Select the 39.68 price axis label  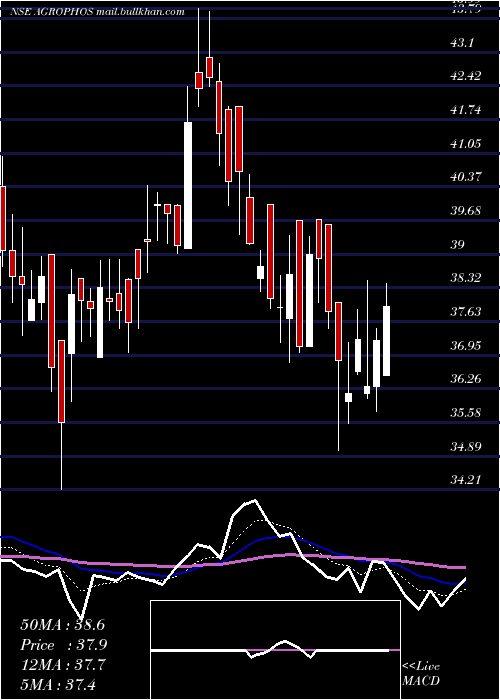tap(466, 211)
